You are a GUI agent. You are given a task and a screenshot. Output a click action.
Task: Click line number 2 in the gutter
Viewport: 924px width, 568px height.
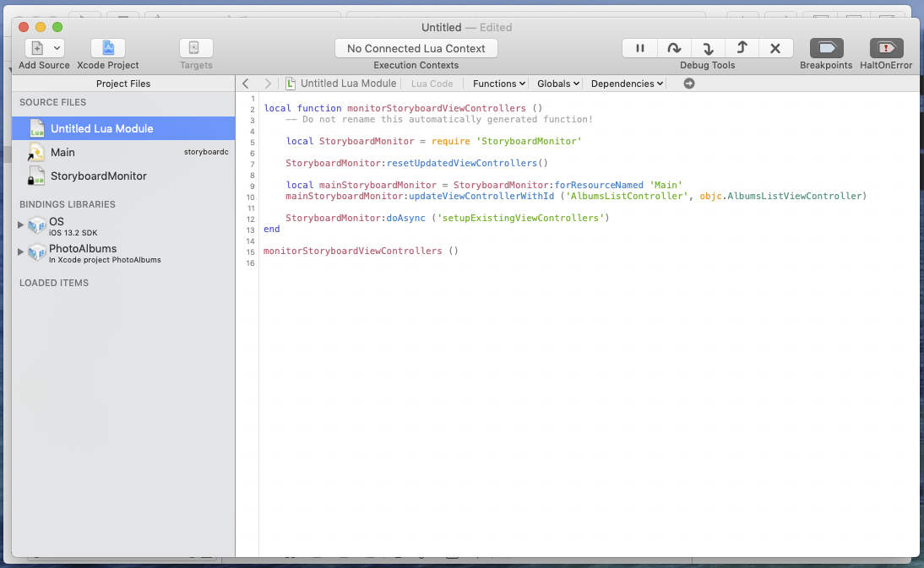pos(253,110)
